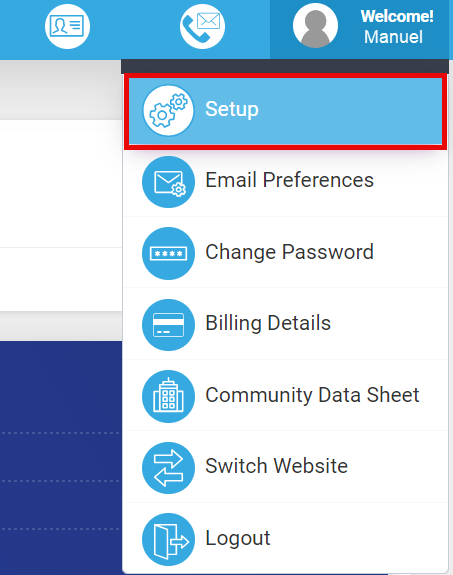Collapse the Welcome Manuel user dropdown
Viewport: 453px width, 575px height.
[x=359, y=29]
